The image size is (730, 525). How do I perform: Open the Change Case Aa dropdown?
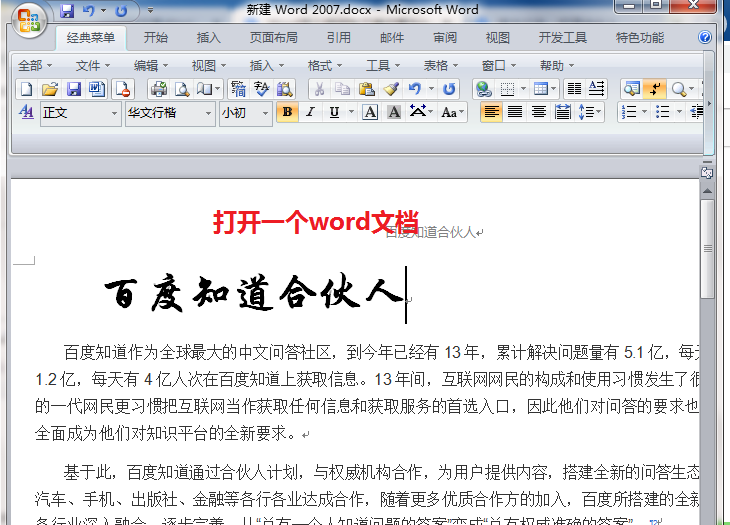pos(453,112)
